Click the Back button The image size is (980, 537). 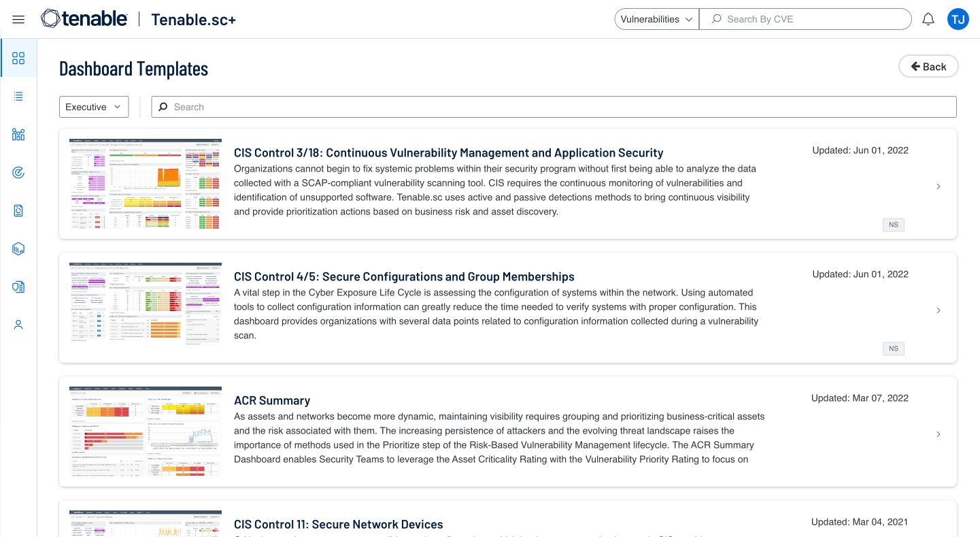coord(928,66)
